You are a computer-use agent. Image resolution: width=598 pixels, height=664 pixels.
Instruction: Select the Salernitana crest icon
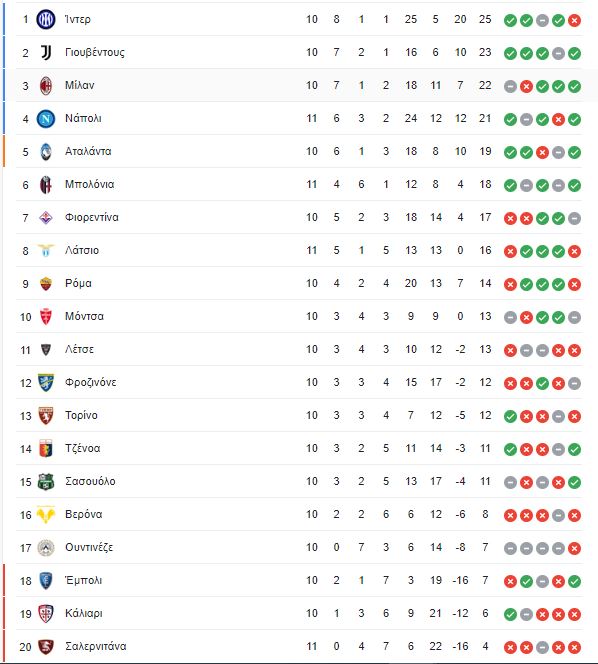point(46,647)
